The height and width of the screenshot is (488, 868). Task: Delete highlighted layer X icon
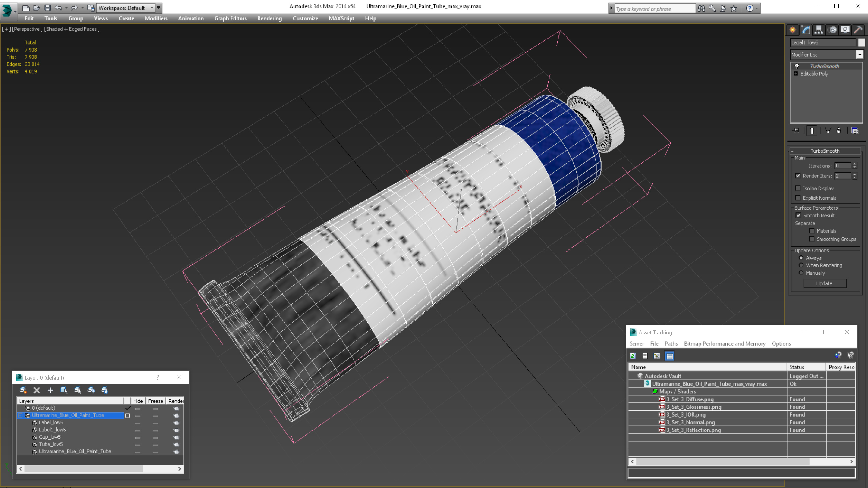pyautogui.click(x=37, y=390)
